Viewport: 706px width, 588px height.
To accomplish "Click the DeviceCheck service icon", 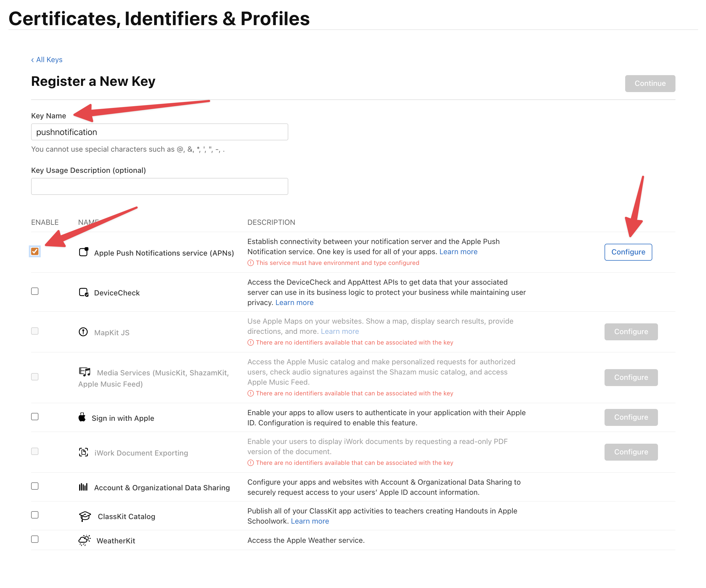I will (x=84, y=292).
